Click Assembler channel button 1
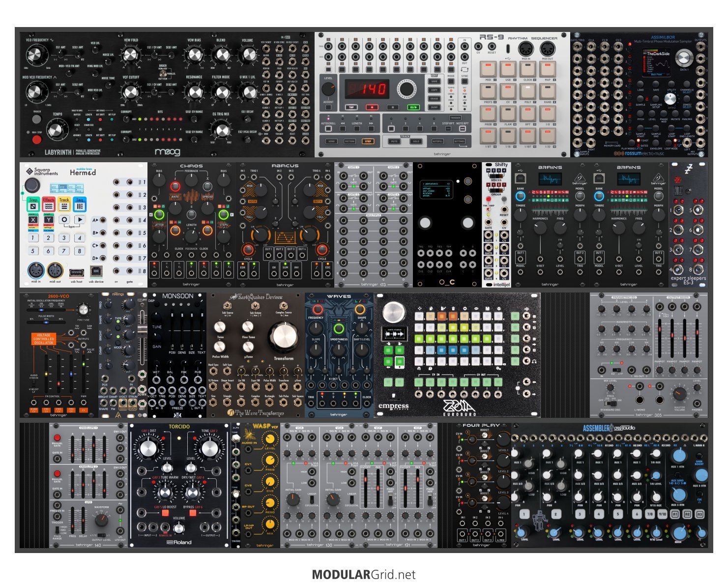The image size is (728, 585). point(524,514)
